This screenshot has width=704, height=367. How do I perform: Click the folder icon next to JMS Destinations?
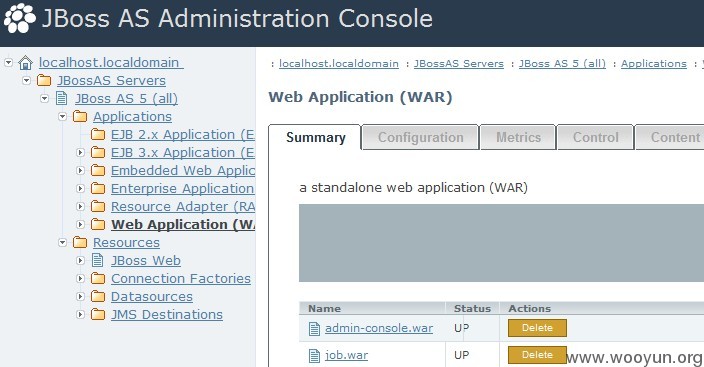pyautogui.click(x=98, y=314)
